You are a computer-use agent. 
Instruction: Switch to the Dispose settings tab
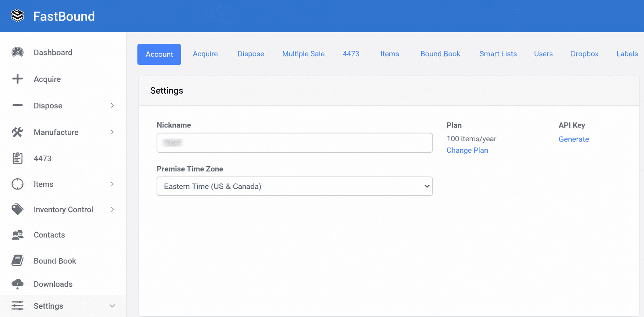tap(251, 54)
